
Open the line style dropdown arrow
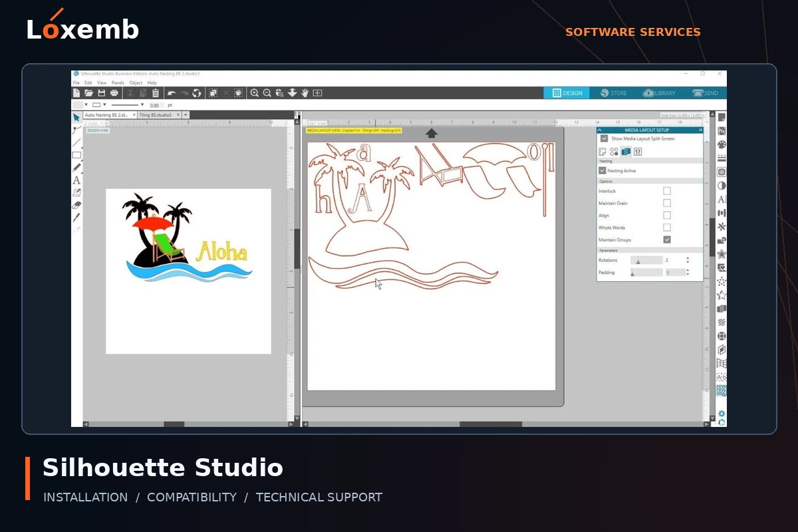pos(142,104)
